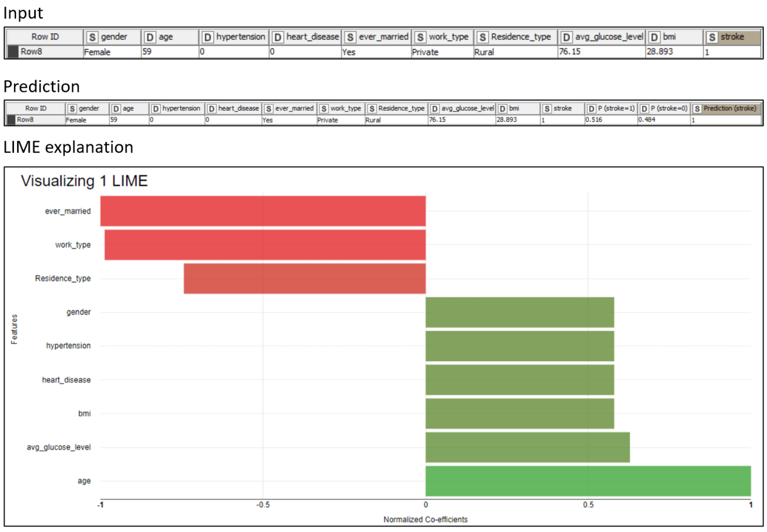Click the avg_glucose_level header in Prediction table
Image resolution: width=767 pixels, height=532 pixels.
pos(462,108)
